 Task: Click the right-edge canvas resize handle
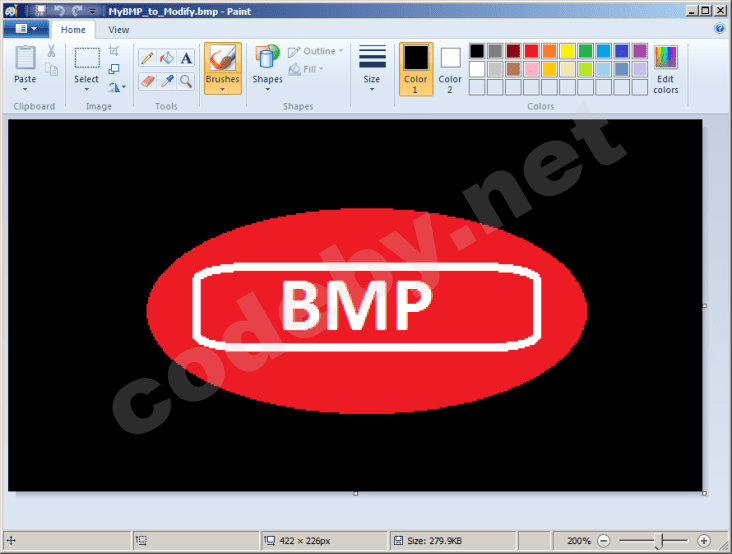pos(704,306)
